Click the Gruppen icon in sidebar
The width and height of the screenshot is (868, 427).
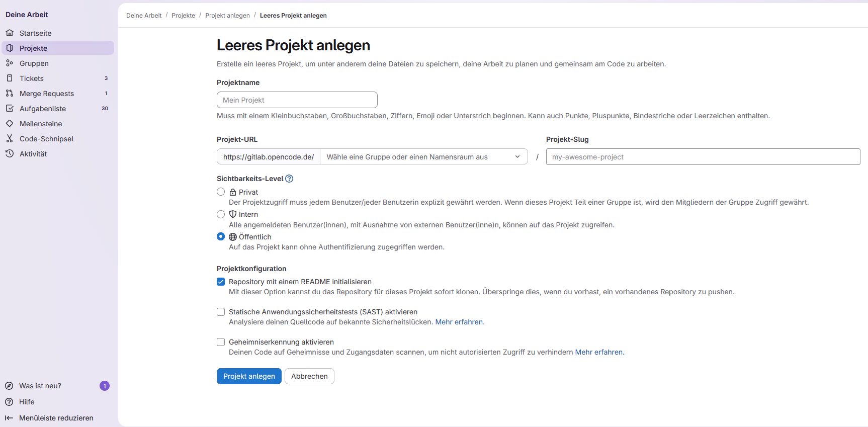click(x=10, y=63)
